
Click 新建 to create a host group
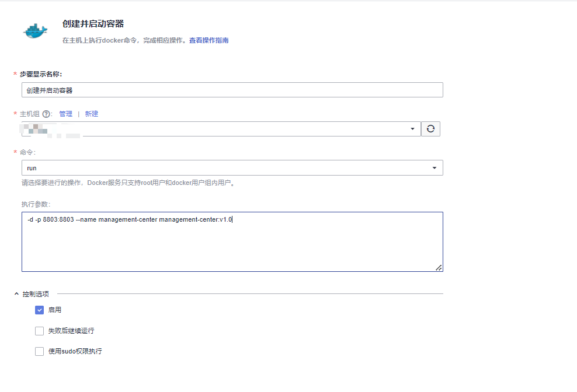91,114
